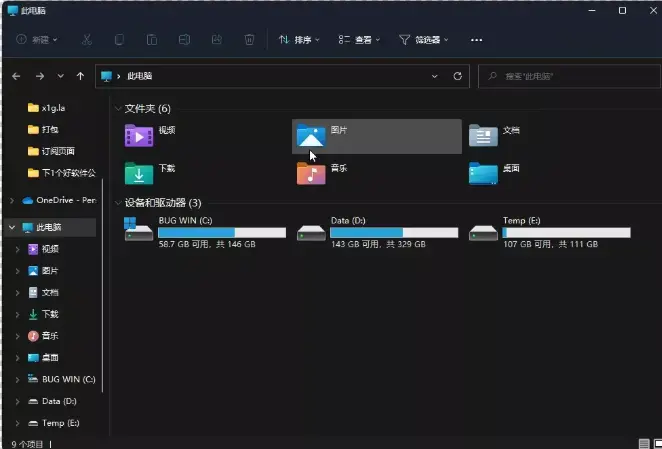Click the refresh icon in address bar

click(458, 76)
